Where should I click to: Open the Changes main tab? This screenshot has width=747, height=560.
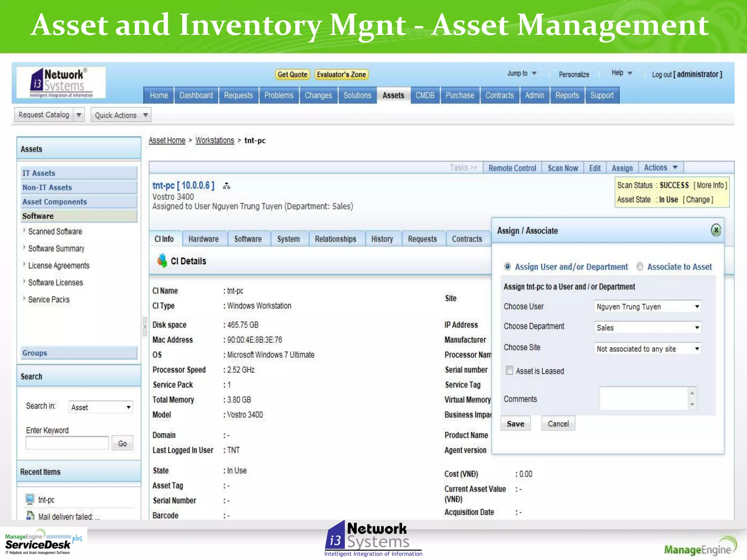click(318, 95)
